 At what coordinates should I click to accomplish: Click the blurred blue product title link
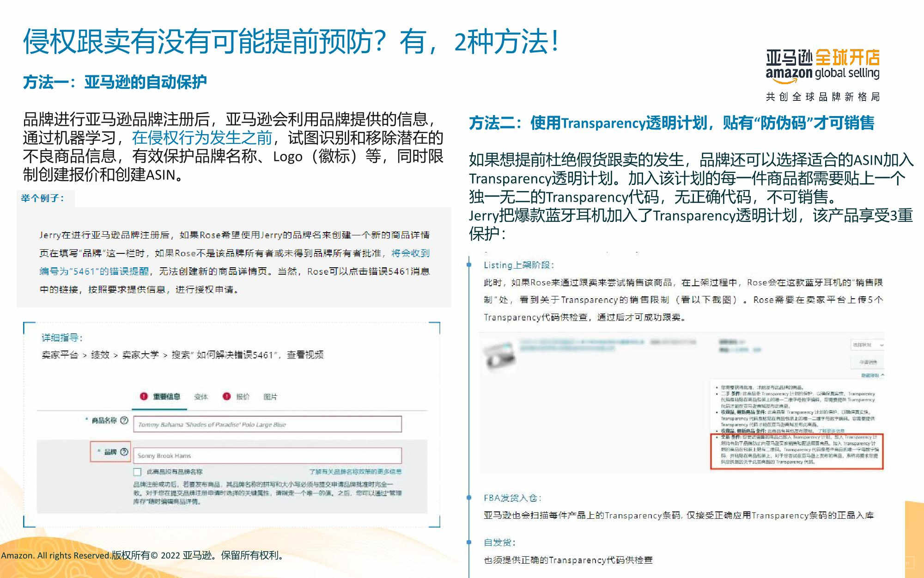point(582,344)
